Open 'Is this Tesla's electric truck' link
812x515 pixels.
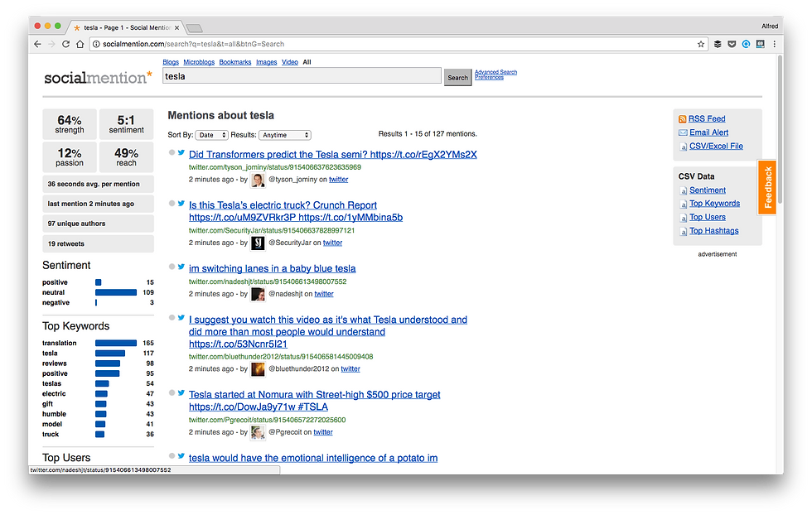point(296,212)
